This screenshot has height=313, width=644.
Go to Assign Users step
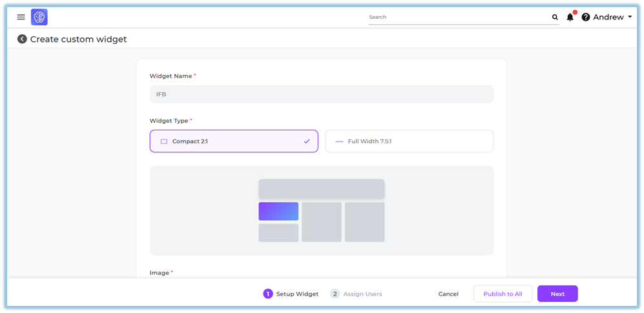click(x=356, y=294)
